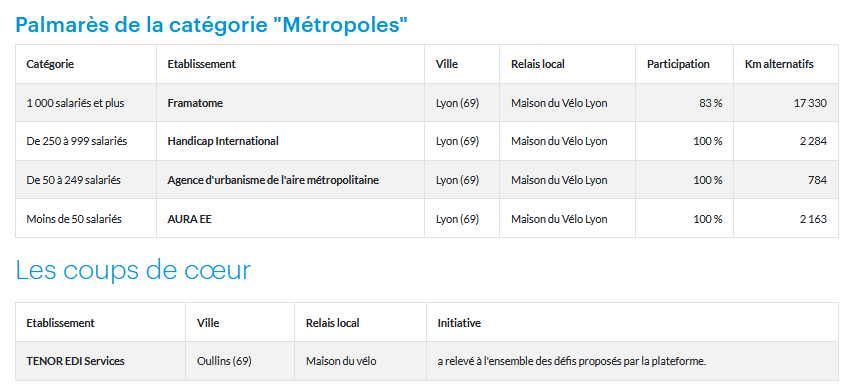The width and height of the screenshot is (852, 390).
Task: Click the Framatome establishment name
Action: (195, 103)
